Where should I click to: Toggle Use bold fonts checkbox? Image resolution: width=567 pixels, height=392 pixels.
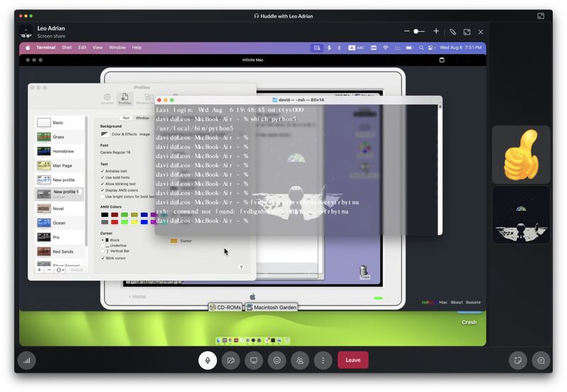pyautogui.click(x=102, y=177)
